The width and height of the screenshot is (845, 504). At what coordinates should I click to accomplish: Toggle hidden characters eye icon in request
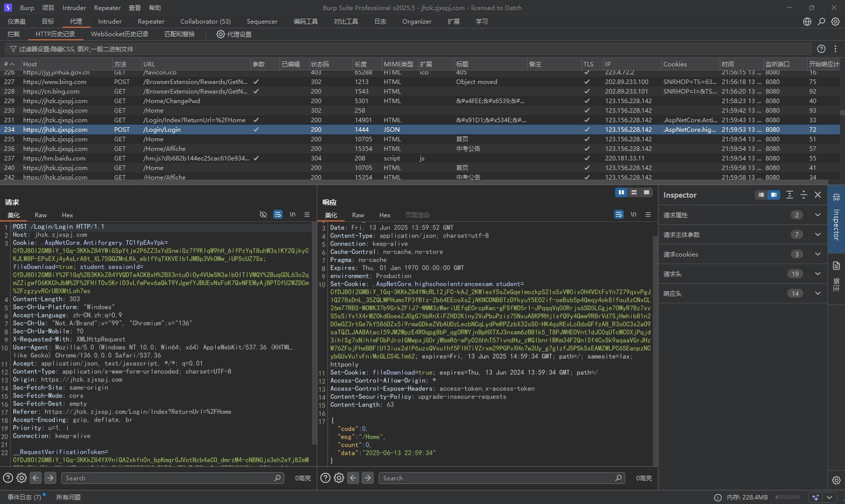(x=263, y=215)
